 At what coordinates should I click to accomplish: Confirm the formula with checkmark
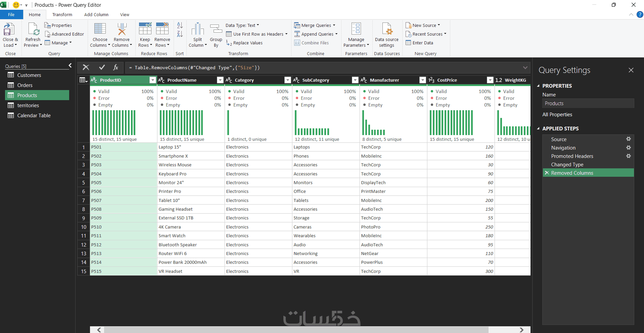pyautogui.click(x=102, y=68)
